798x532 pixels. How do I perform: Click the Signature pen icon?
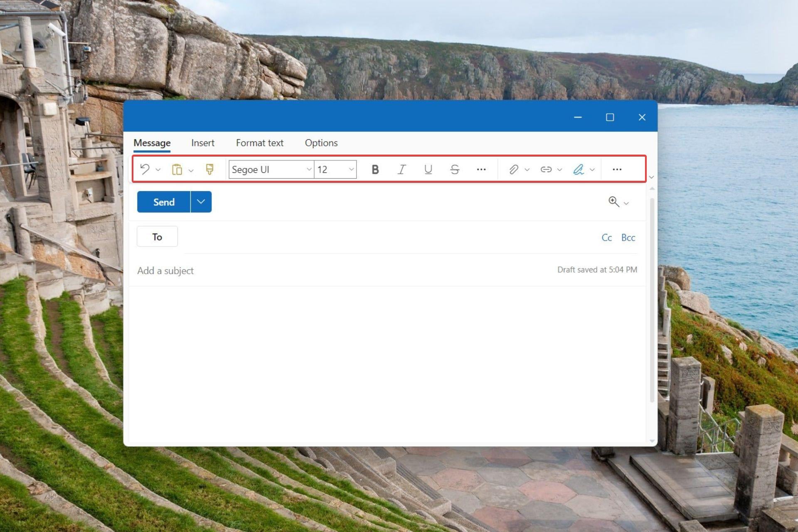click(578, 169)
